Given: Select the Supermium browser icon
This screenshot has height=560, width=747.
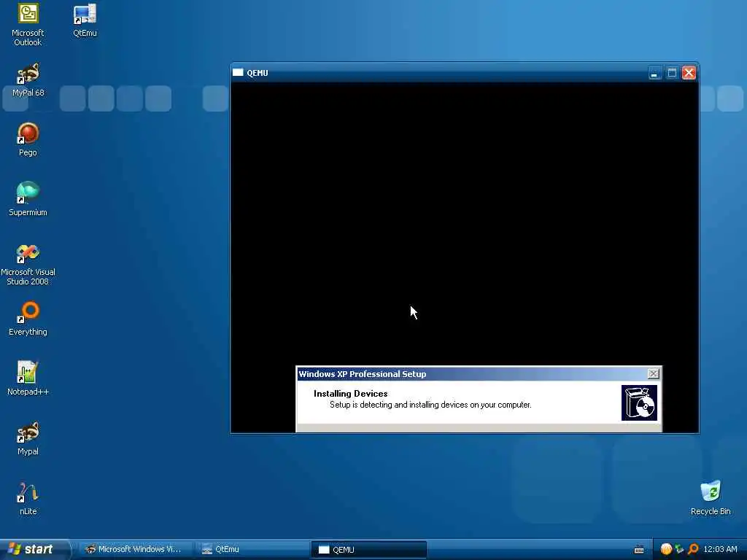Looking at the screenshot, I should 28,199.
